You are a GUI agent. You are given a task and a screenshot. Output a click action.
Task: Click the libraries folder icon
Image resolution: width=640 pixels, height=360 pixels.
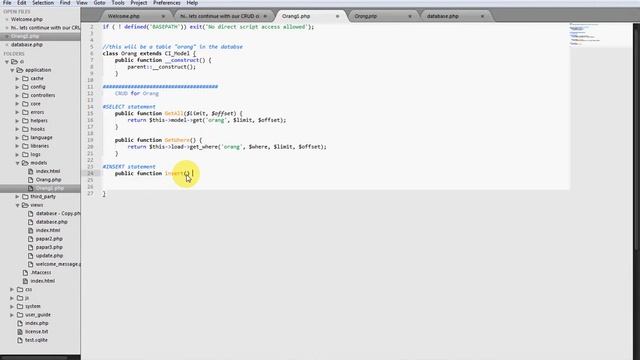click(x=25, y=146)
